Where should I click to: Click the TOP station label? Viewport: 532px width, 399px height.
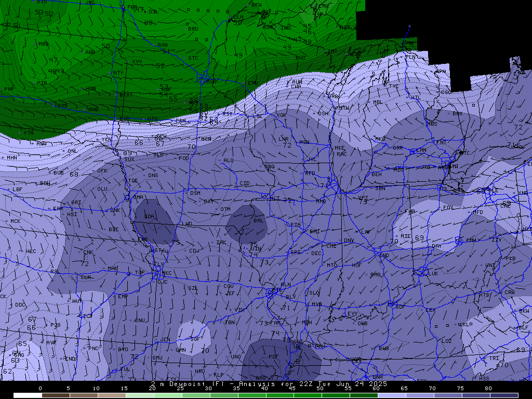pyautogui.click(x=139, y=273)
